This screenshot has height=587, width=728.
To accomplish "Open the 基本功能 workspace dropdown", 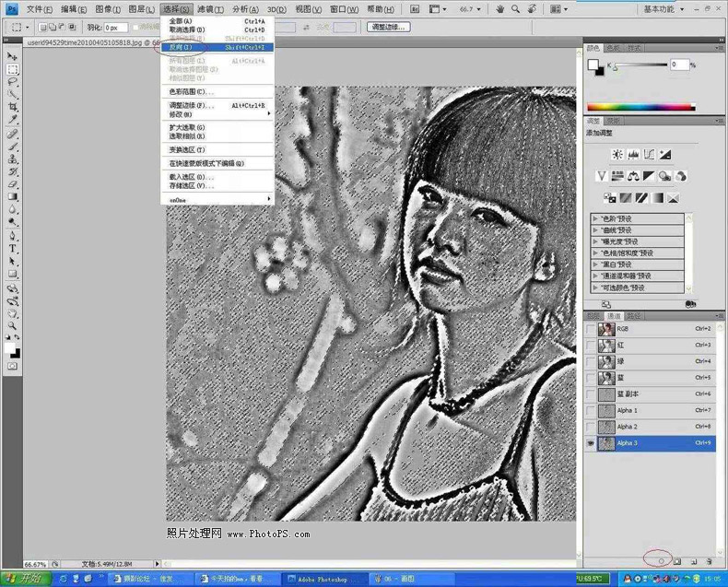I will 663,9.
